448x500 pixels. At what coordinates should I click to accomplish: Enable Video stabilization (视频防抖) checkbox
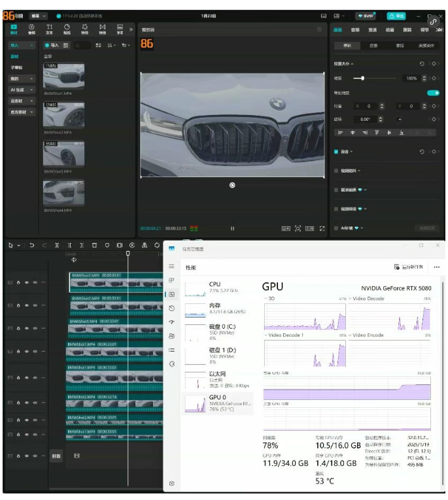point(336,171)
